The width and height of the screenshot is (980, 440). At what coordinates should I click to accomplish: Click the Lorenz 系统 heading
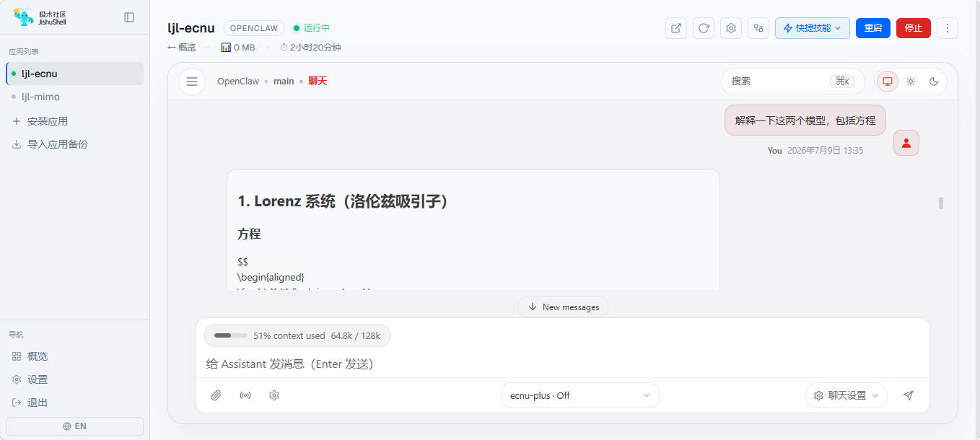344,202
